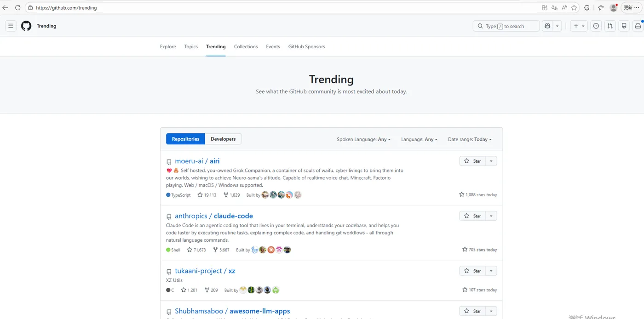View airi forks count 1,829
This screenshot has height=319, width=644.
point(231,195)
